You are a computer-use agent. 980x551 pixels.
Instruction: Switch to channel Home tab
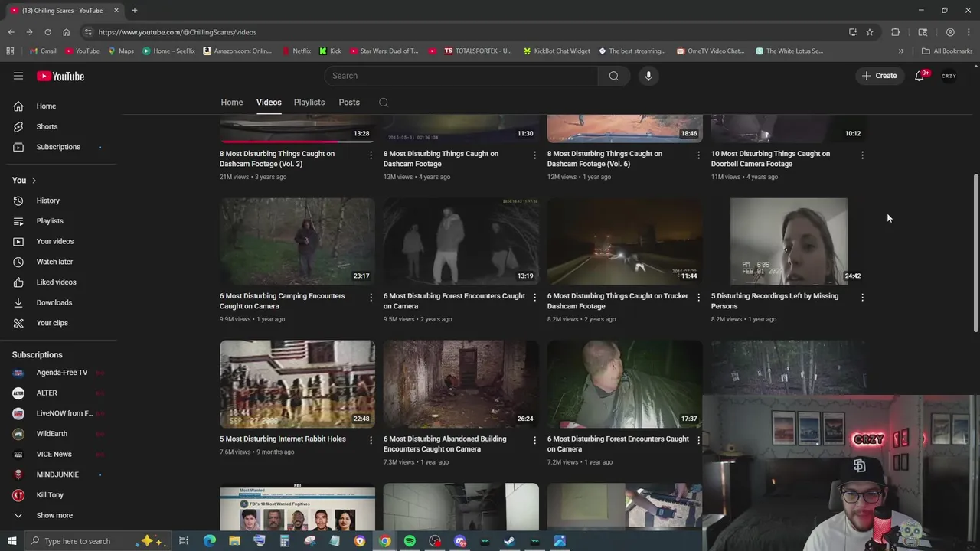(232, 103)
